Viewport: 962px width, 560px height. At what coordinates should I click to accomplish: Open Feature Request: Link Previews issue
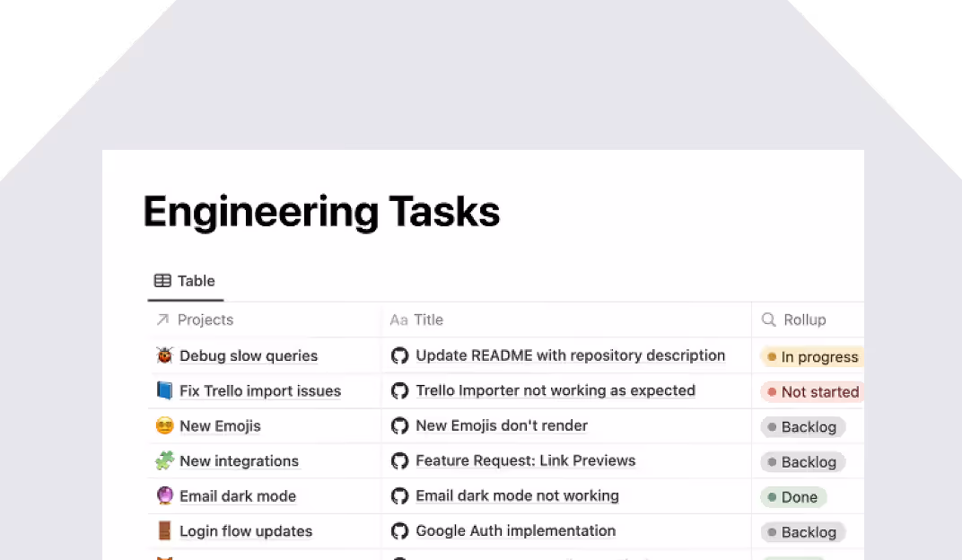tap(526, 460)
